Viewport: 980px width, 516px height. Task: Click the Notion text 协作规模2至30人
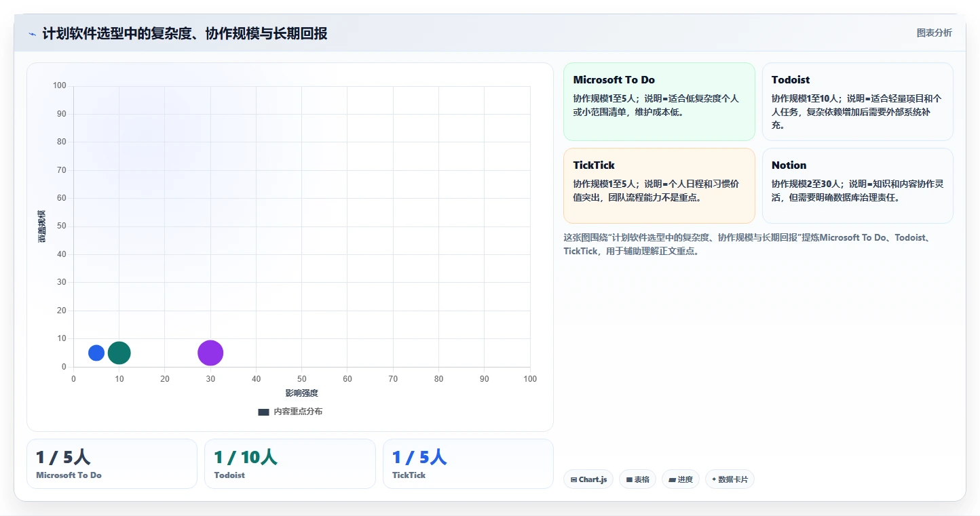(805, 184)
